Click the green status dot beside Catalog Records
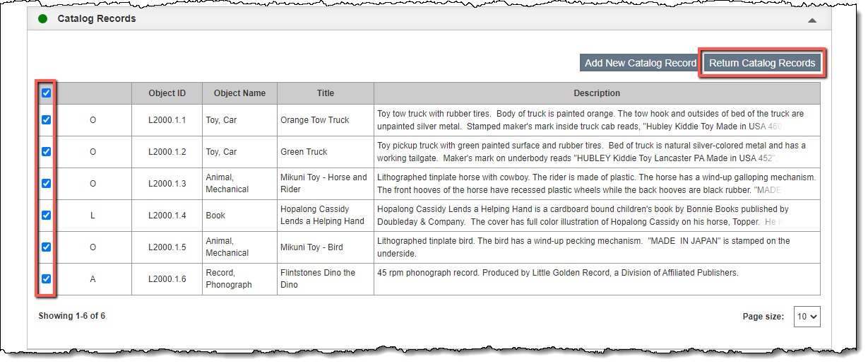 point(42,19)
